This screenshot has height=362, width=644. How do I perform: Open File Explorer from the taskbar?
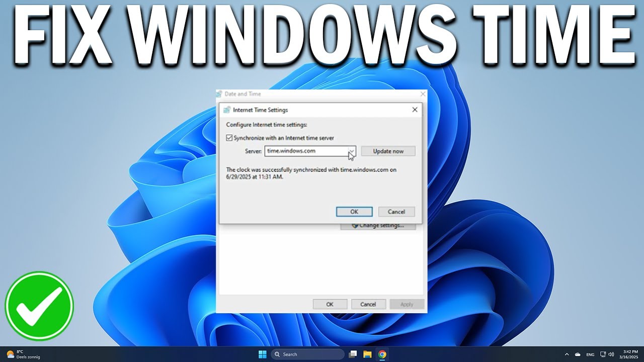(x=367, y=354)
